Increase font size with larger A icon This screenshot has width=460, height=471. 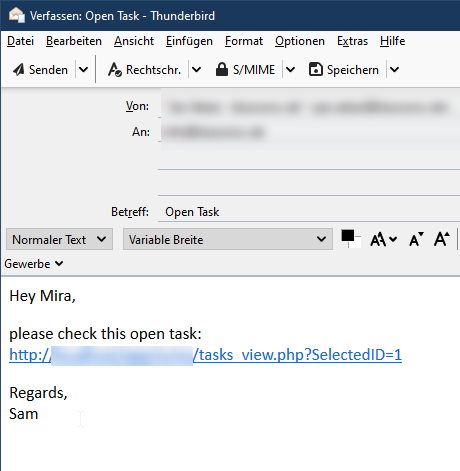point(442,239)
